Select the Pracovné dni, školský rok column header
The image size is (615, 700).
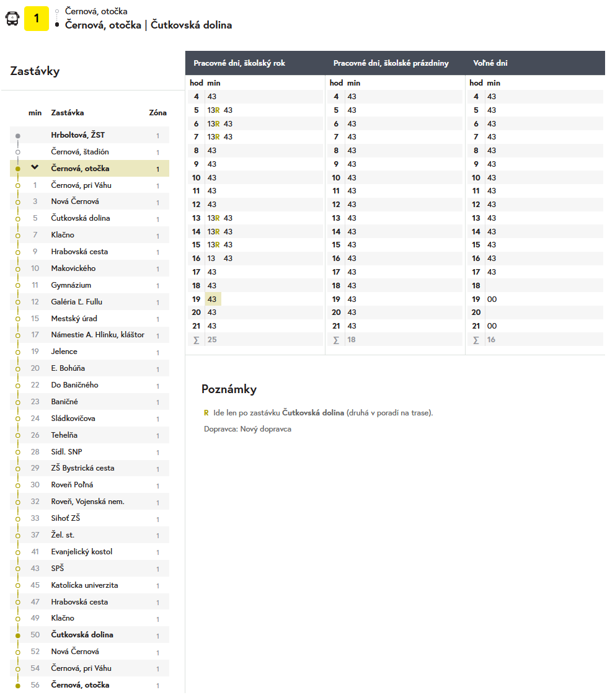point(239,63)
